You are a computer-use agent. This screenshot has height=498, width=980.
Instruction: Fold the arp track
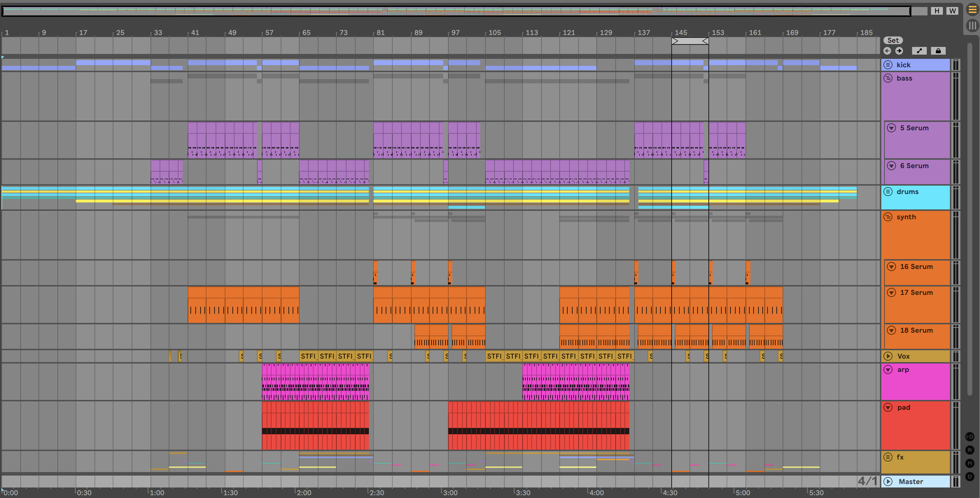point(888,370)
